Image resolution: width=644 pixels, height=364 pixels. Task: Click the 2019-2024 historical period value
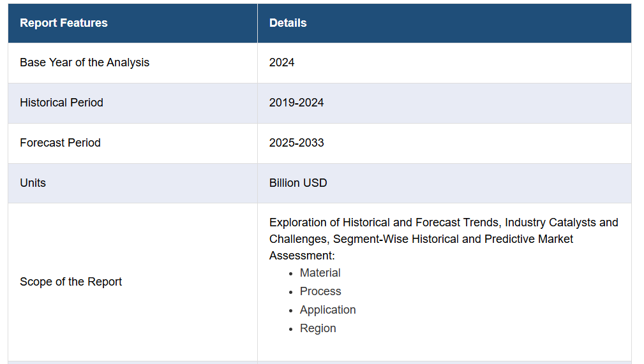(x=296, y=103)
